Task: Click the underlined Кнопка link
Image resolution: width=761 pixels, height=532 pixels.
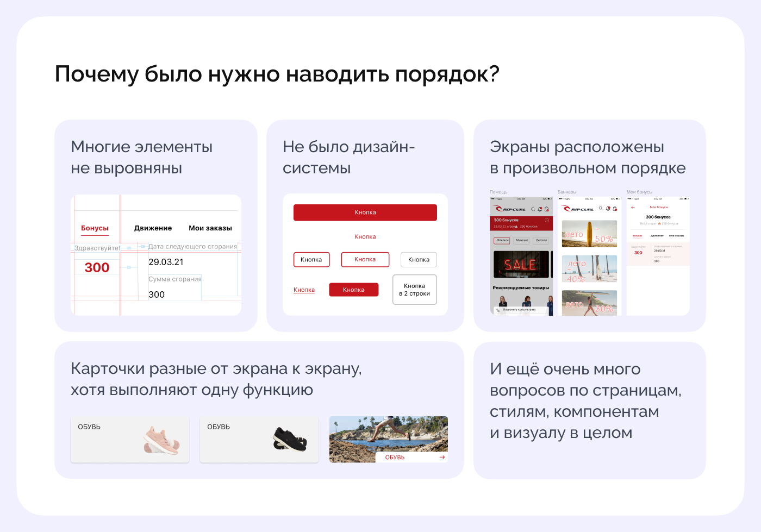Action: click(304, 290)
